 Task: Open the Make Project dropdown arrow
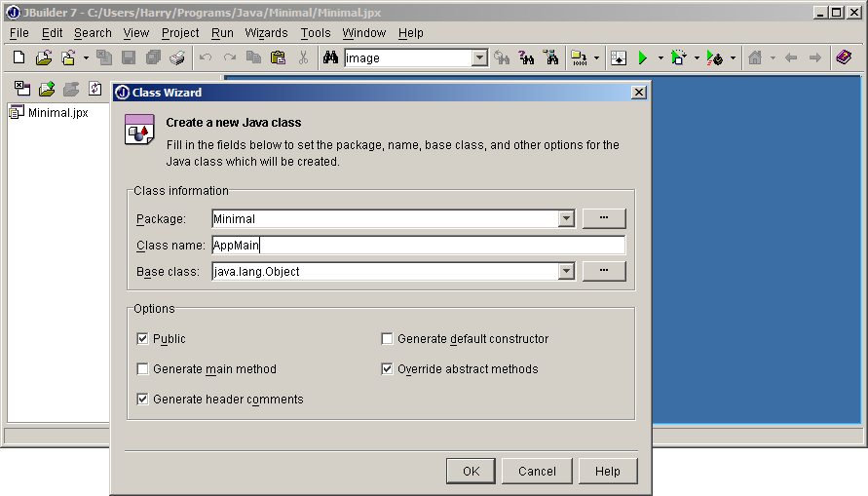click(x=596, y=58)
